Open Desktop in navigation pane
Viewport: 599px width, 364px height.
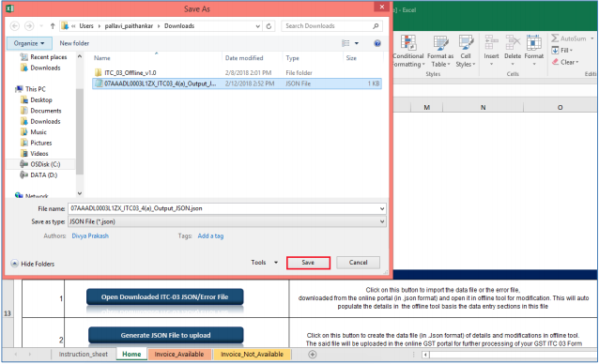37,99
